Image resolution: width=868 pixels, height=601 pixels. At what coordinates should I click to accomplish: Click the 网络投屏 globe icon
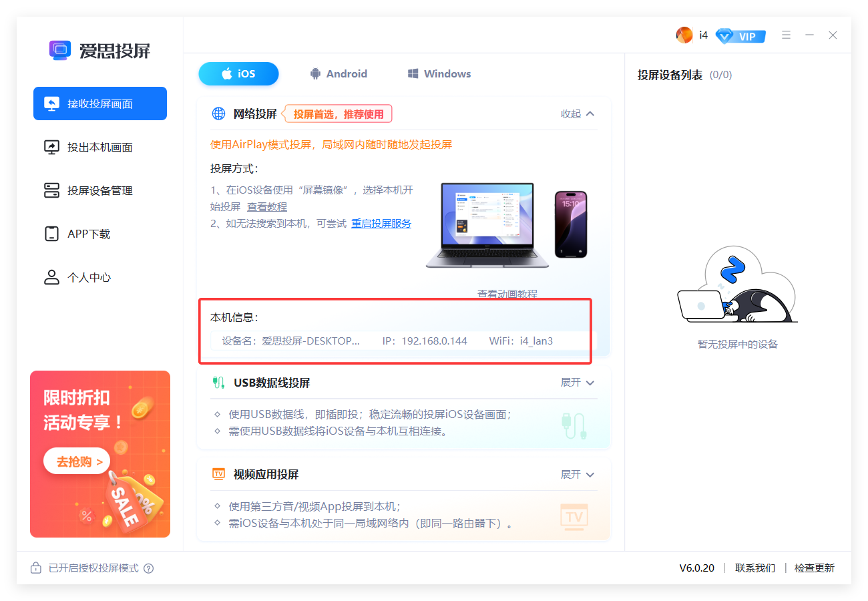click(218, 114)
